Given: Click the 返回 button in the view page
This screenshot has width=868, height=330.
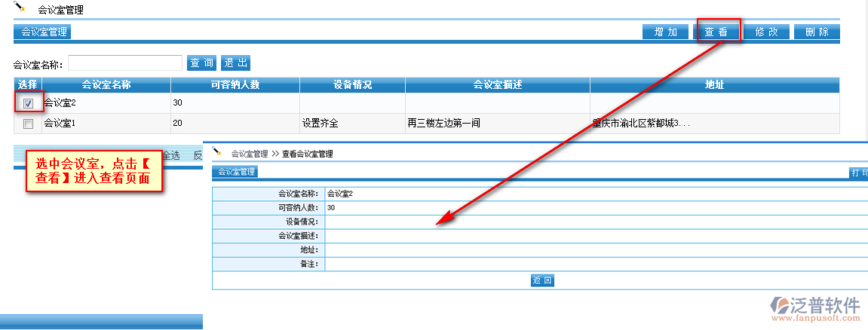Looking at the screenshot, I should [542, 280].
